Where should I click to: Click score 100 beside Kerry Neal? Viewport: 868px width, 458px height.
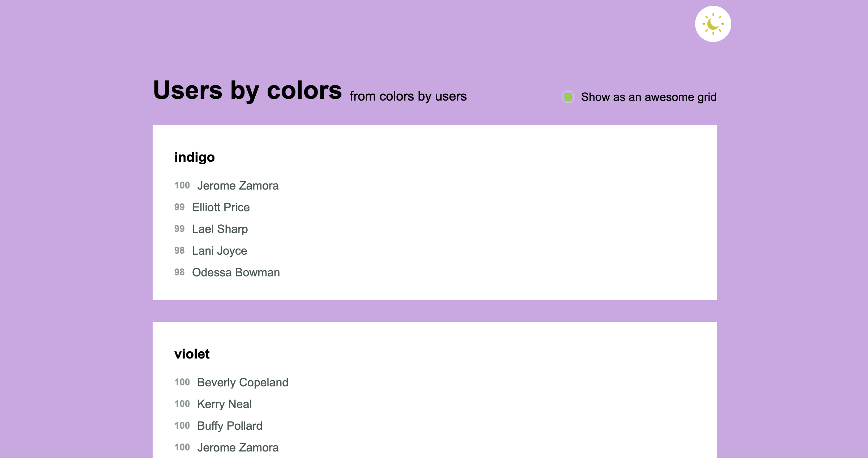coord(182,404)
